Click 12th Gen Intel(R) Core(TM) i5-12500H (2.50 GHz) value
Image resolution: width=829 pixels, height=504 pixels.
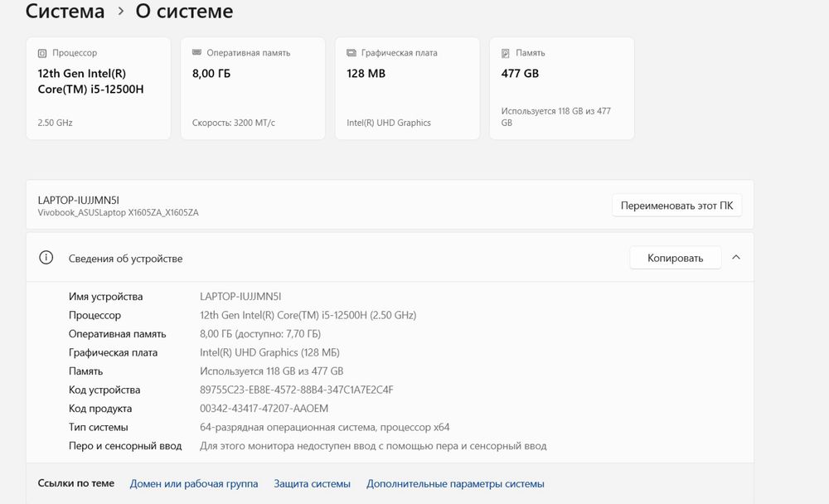click(308, 315)
